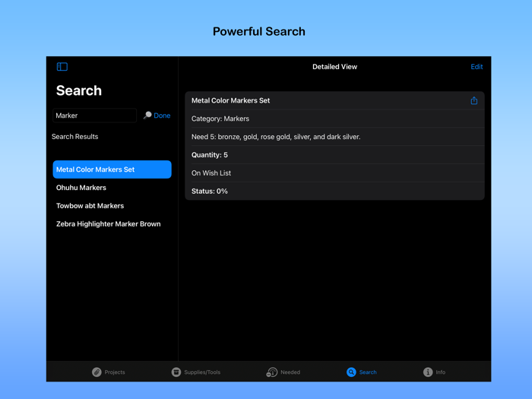Select Metal Color Markers Set result
Image resolution: width=532 pixels, height=399 pixels.
(x=112, y=169)
